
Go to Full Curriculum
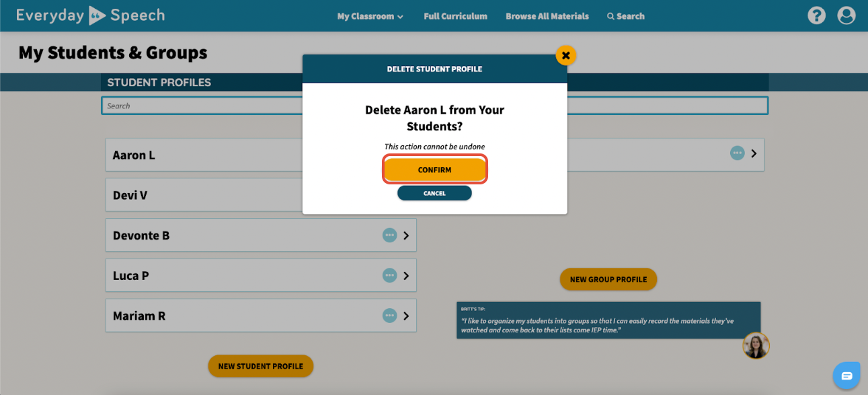point(455,16)
